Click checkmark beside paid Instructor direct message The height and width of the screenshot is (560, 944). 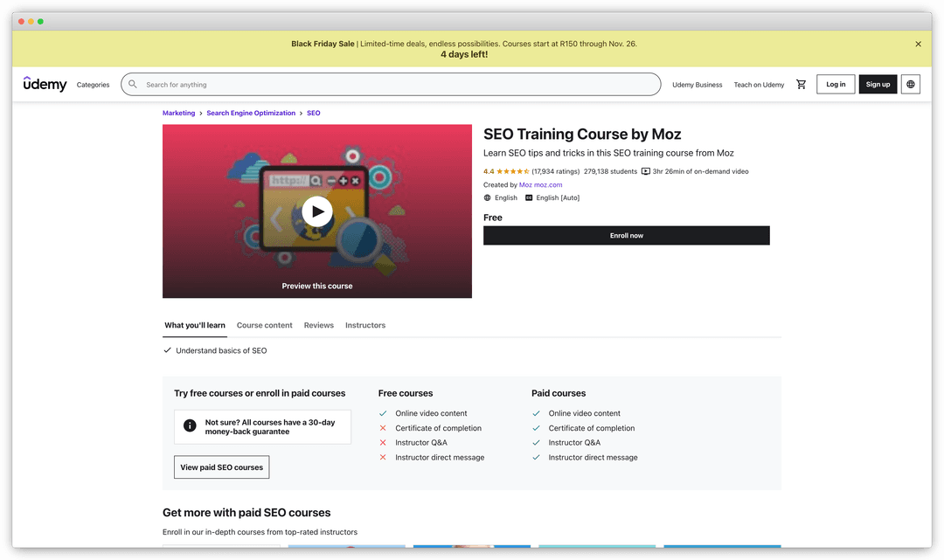click(536, 457)
